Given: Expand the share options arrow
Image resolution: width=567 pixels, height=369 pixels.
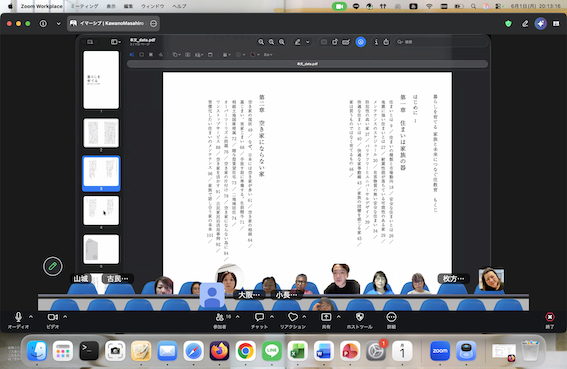Looking at the screenshot, I should [338, 317].
